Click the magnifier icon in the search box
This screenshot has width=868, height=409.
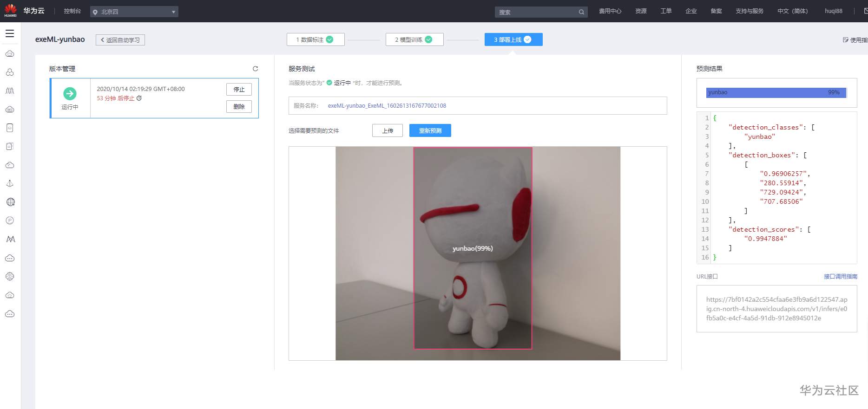pyautogui.click(x=581, y=12)
